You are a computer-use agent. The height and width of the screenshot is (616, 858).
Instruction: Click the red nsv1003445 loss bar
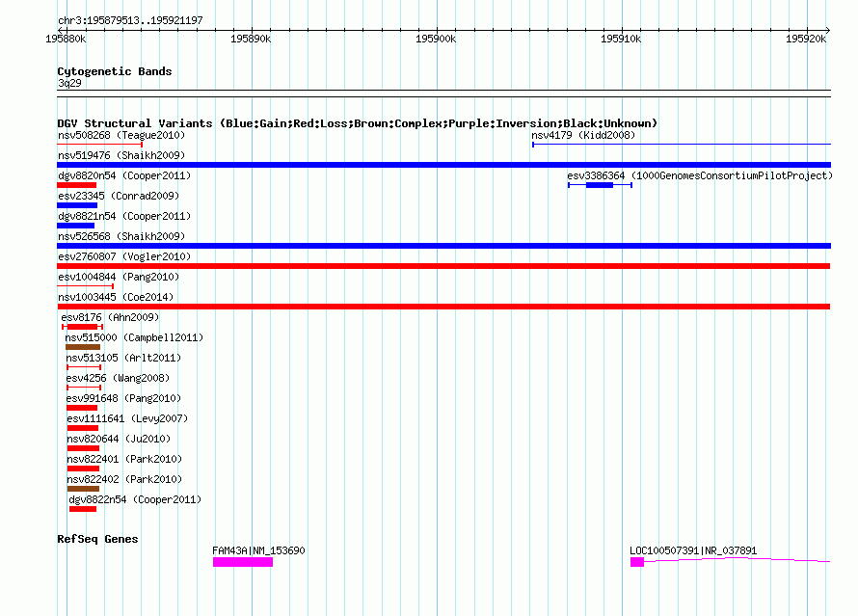tap(443, 307)
